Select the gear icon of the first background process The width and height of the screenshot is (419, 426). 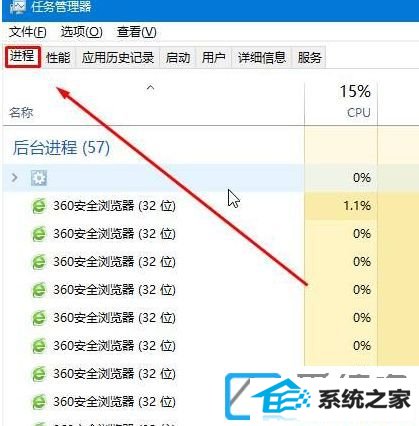39,178
